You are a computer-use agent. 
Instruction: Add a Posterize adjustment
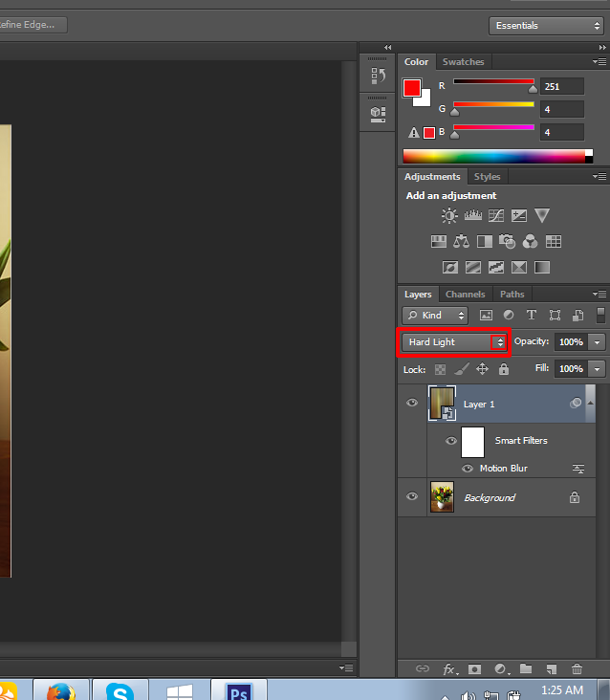click(x=473, y=268)
